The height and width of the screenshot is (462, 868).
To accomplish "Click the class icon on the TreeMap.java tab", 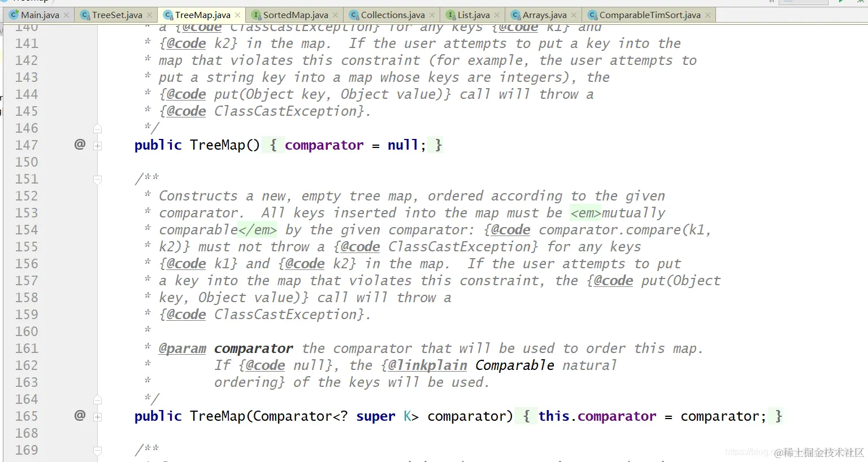I will click(168, 15).
